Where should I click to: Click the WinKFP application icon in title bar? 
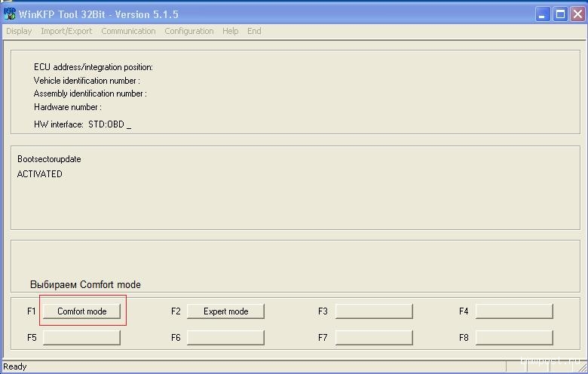pos(10,14)
